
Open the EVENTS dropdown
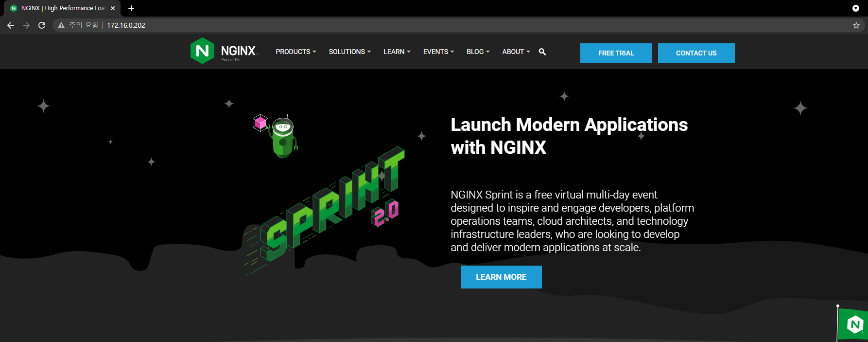[x=438, y=52]
